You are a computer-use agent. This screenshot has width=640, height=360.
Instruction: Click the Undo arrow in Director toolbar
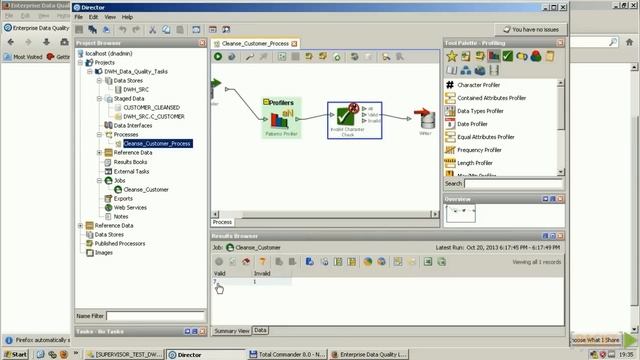pos(122,29)
